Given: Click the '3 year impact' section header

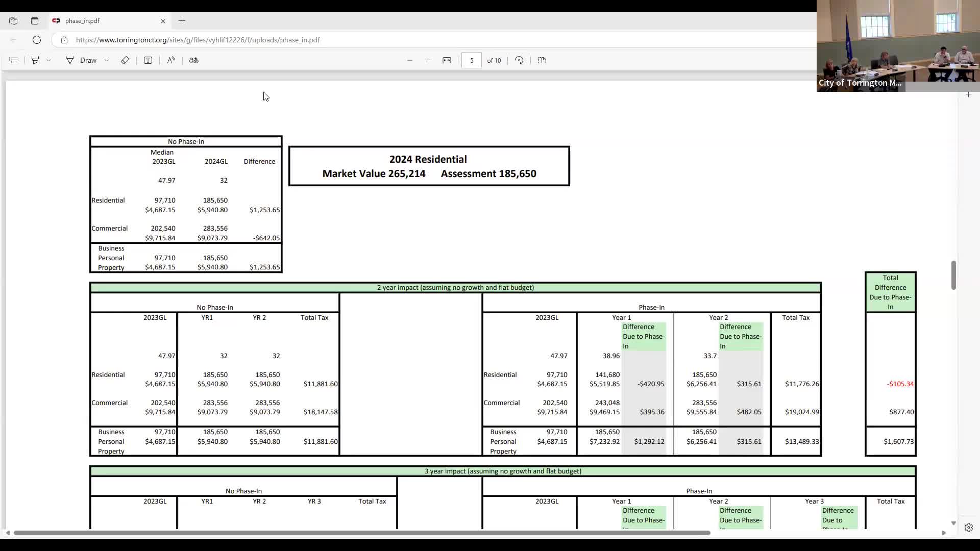Looking at the screenshot, I should (x=503, y=471).
